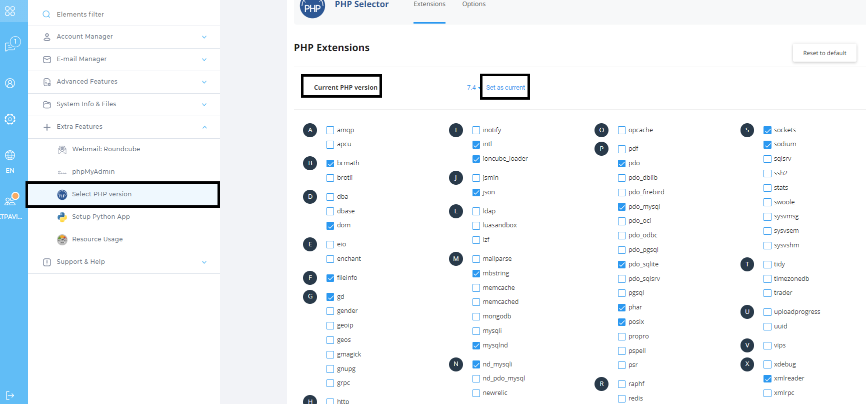This screenshot has width=866, height=404.
Task: Uncheck the pdo_mysql extension
Action: point(622,207)
